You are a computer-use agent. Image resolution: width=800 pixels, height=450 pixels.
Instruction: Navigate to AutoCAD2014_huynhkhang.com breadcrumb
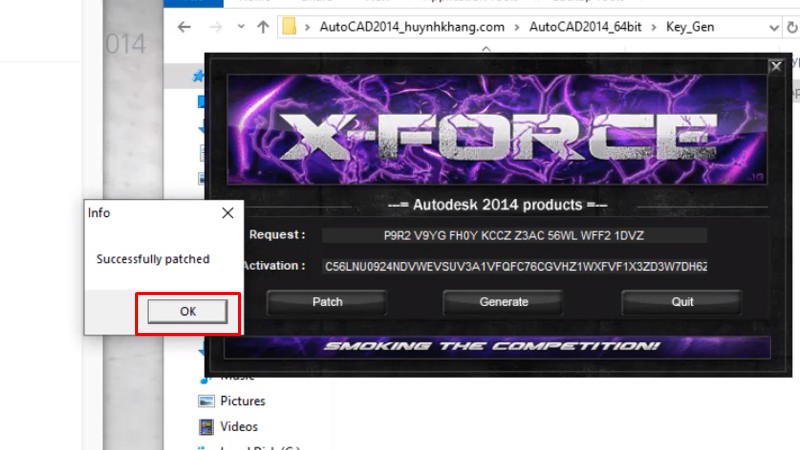click(x=412, y=27)
